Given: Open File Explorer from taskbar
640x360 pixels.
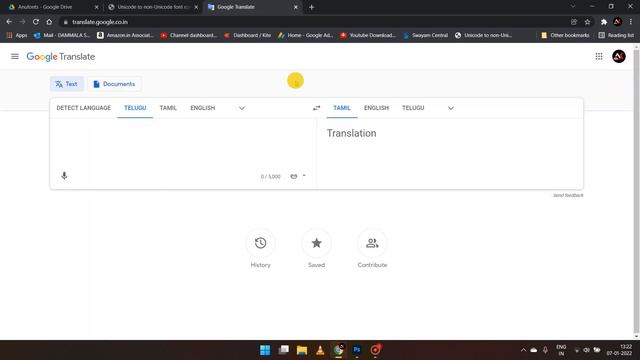Looking at the screenshot, I should tap(302, 350).
